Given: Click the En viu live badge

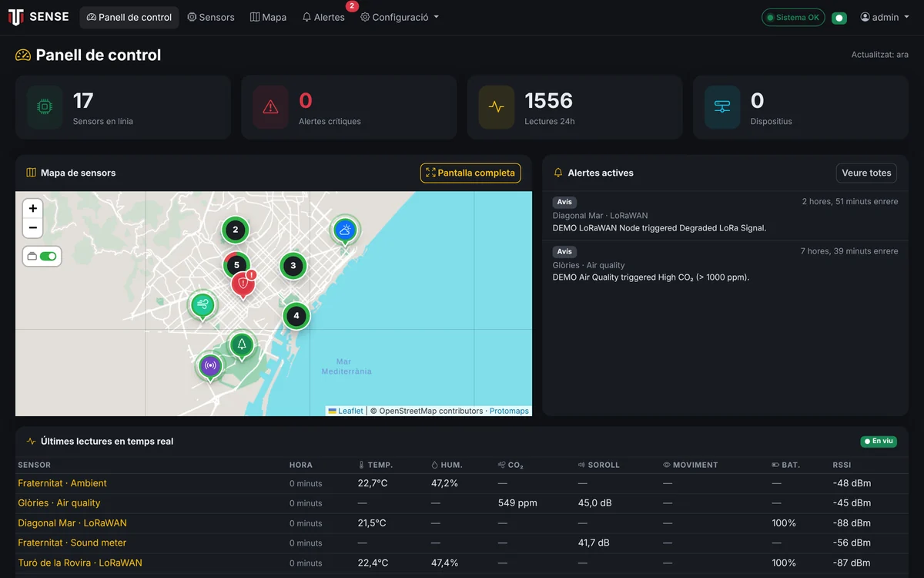Looking at the screenshot, I should [879, 442].
